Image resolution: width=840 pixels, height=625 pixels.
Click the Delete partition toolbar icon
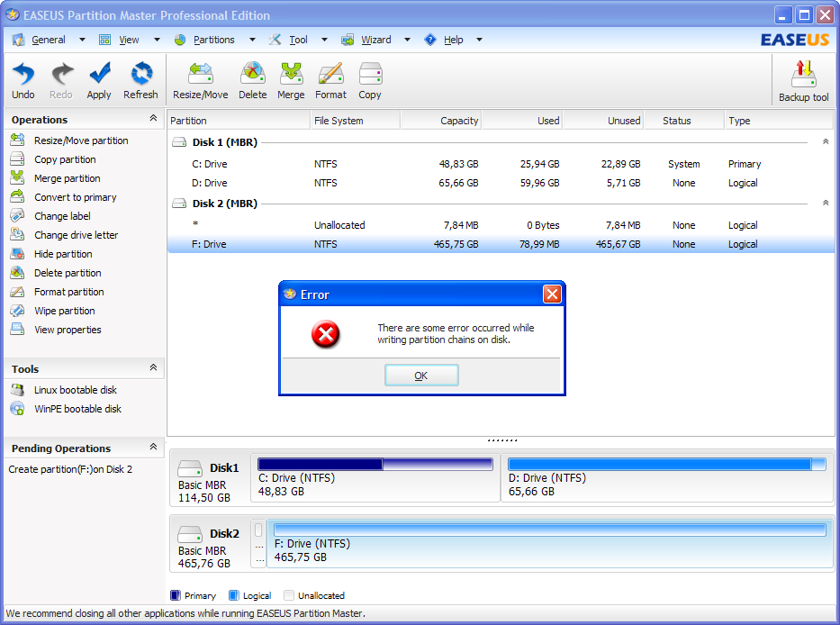pyautogui.click(x=252, y=80)
